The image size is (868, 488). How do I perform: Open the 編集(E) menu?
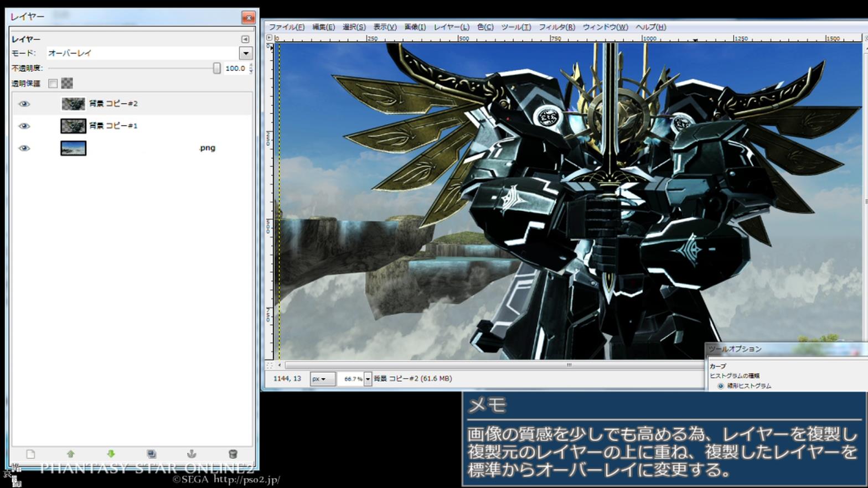point(323,27)
